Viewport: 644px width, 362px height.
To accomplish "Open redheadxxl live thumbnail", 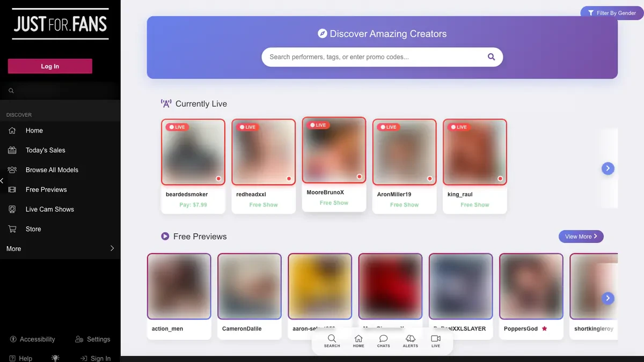I will coord(264,152).
